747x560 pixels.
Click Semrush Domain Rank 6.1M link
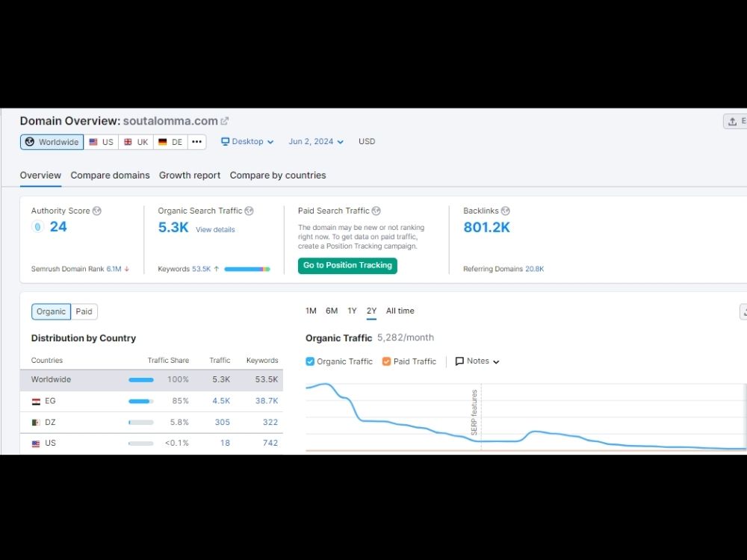pos(114,269)
